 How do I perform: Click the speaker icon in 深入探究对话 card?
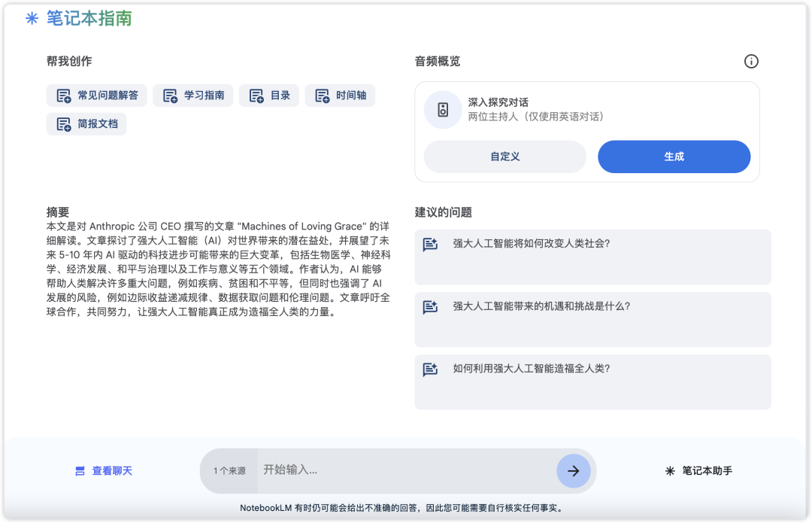click(x=443, y=110)
